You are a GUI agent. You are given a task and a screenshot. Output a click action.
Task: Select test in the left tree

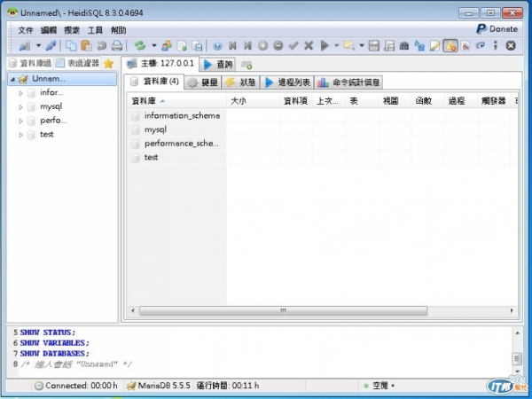coord(47,135)
